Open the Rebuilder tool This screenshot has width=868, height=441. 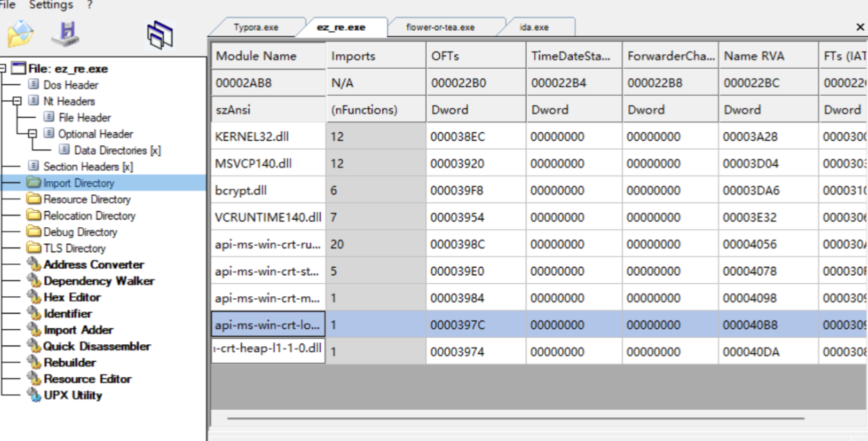click(x=70, y=362)
